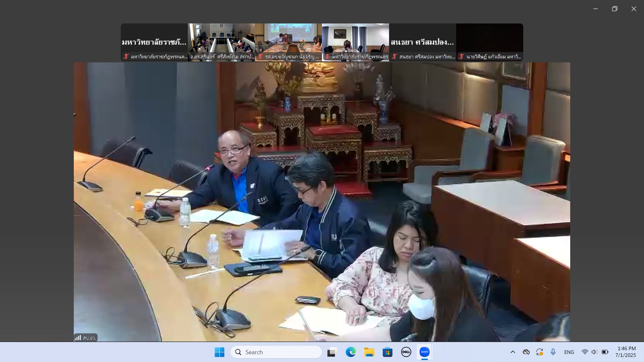Switch input language via ENG indicator
The width and height of the screenshot is (644, 362).
(569, 352)
